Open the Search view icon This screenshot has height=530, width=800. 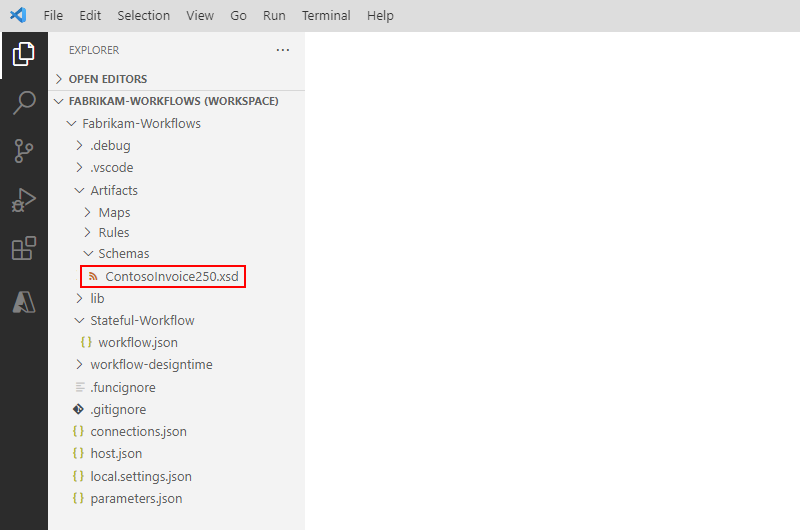pos(23,103)
